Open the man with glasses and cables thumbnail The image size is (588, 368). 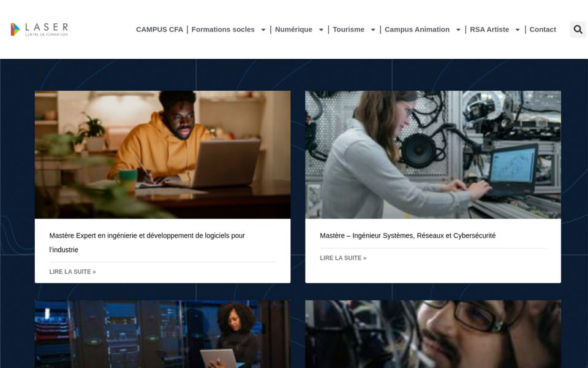click(x=433, y=334)
